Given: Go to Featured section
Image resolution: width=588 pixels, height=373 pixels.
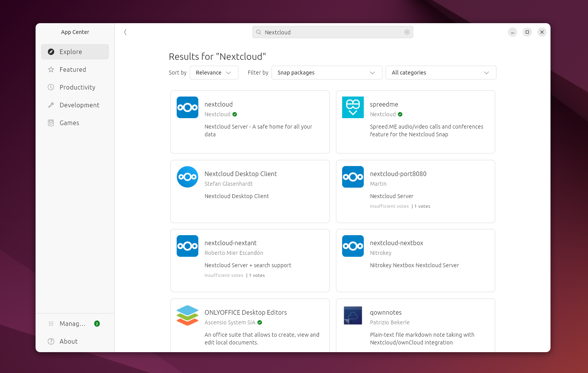Looking at the screenshot, I should click(x=75, y=70).
